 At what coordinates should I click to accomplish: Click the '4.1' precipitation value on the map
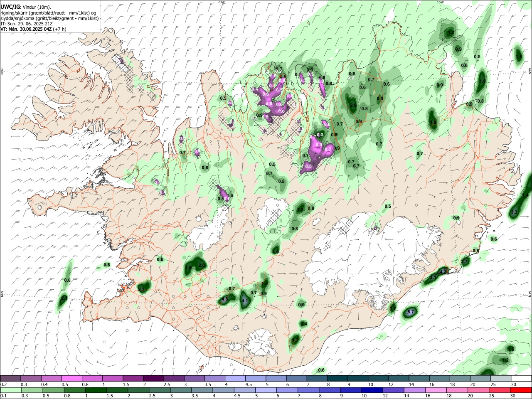[245, 300]
